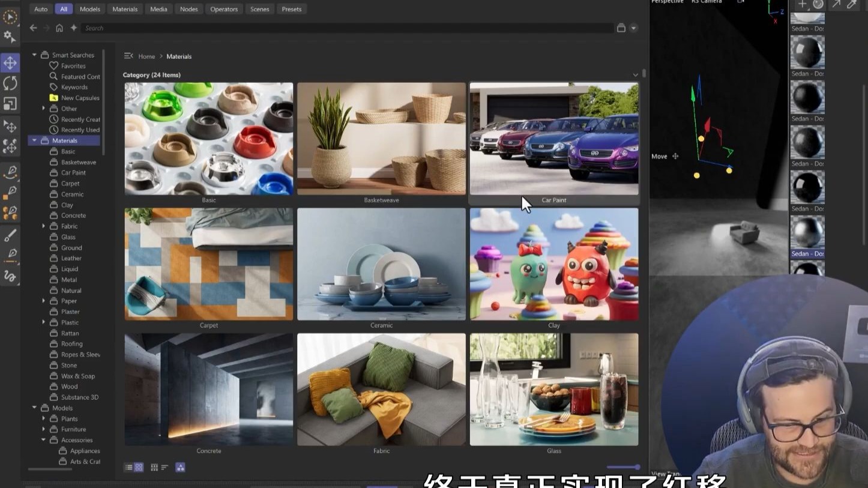The height and width of the screenshot is (488, 868).
Task: Click the Materials breadcrumb
Action: pos(179,56)
